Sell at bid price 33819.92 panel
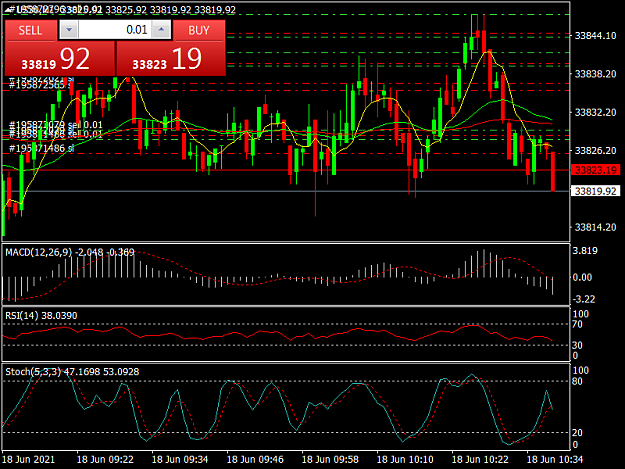 (x=60, y=59)
